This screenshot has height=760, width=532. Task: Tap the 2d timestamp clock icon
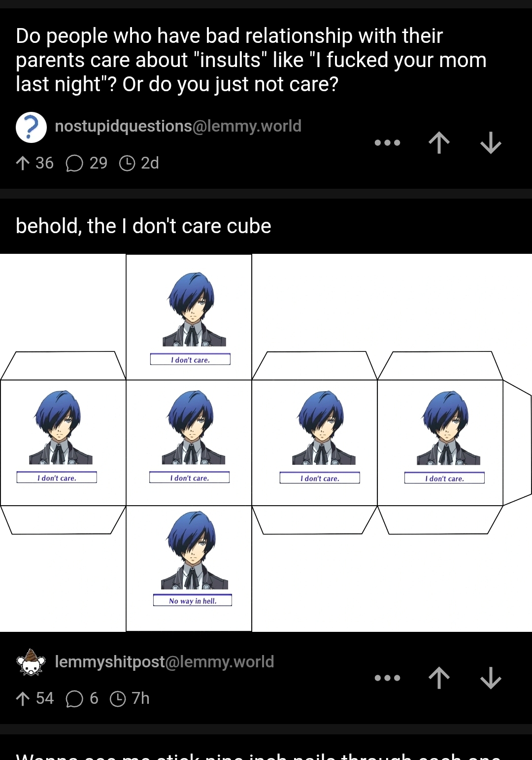click(127, 163)
